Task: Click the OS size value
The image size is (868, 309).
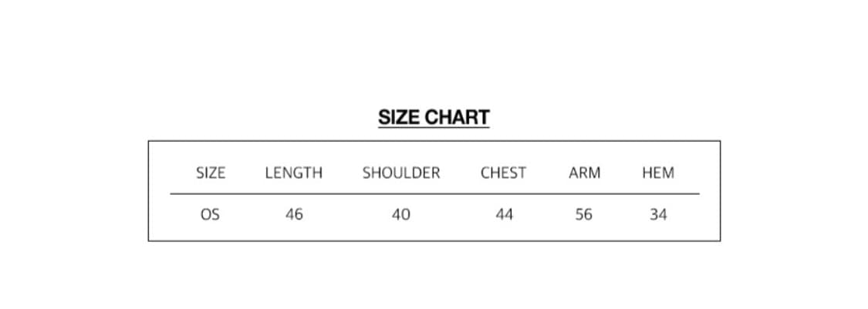Action: (x=210, y=215)
